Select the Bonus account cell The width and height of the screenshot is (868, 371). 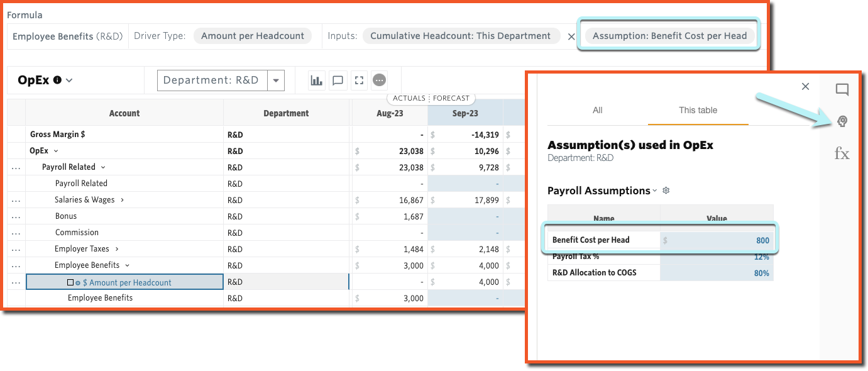point(124,216)
